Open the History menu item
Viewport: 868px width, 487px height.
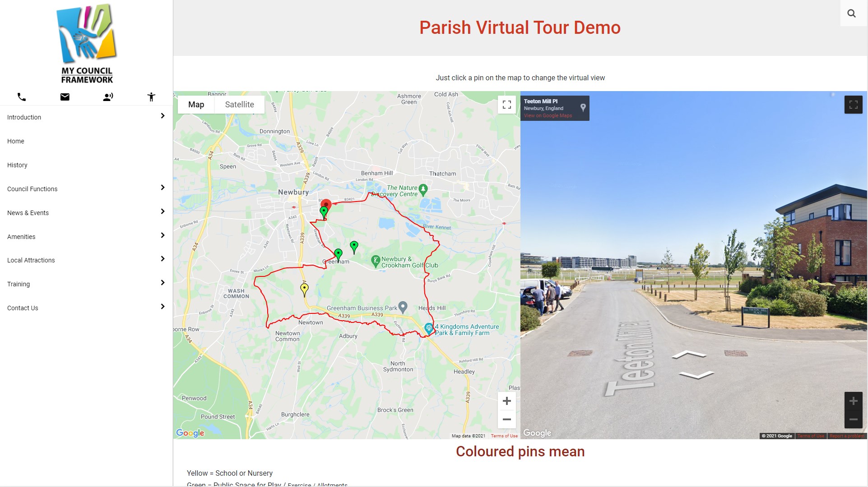tap(17, 165)
